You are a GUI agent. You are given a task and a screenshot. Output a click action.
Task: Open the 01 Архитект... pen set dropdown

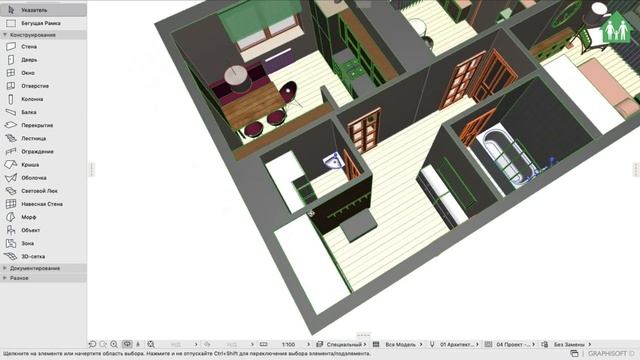pyautogui.click(x=459, y=344)
